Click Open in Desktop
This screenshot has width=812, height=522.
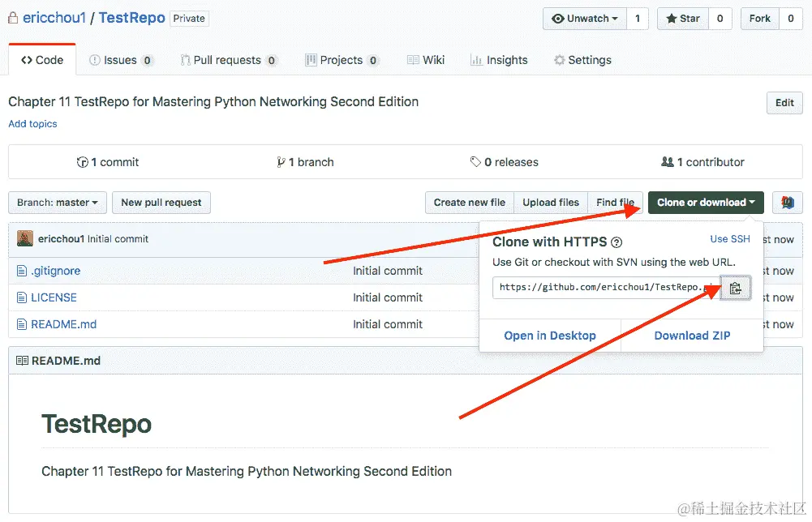[550, 336]
